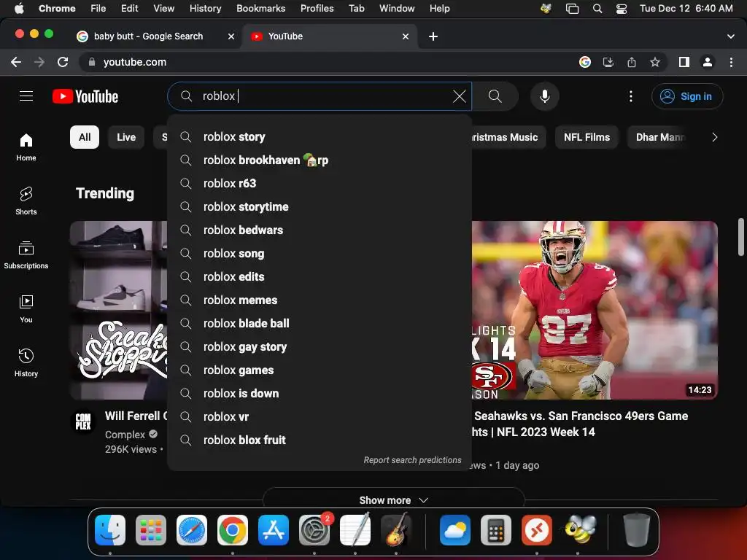This screenshot has width=747, height=560.
Task: Select the NFL Films filter chip
Action: click(x=587, y=137)
